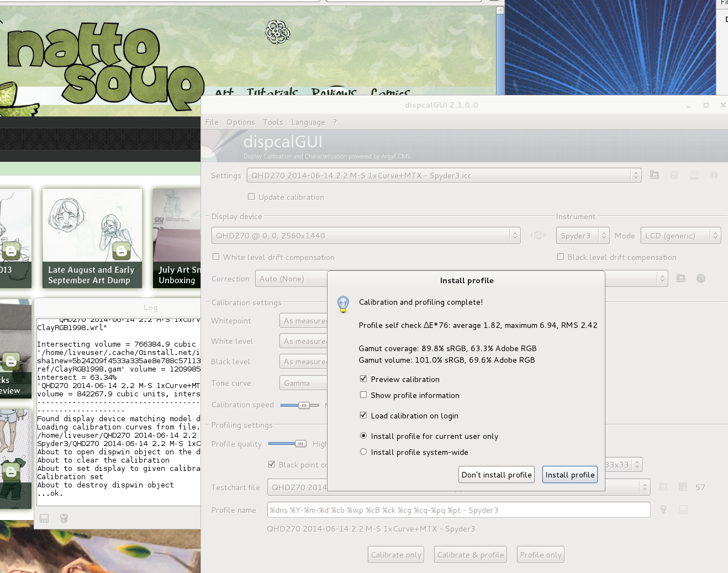Image resolution: width=728 pixels, height=573 pixels.
Task: Open the Late August and Early September Art Dump post
Action: (x=92, y=238)
